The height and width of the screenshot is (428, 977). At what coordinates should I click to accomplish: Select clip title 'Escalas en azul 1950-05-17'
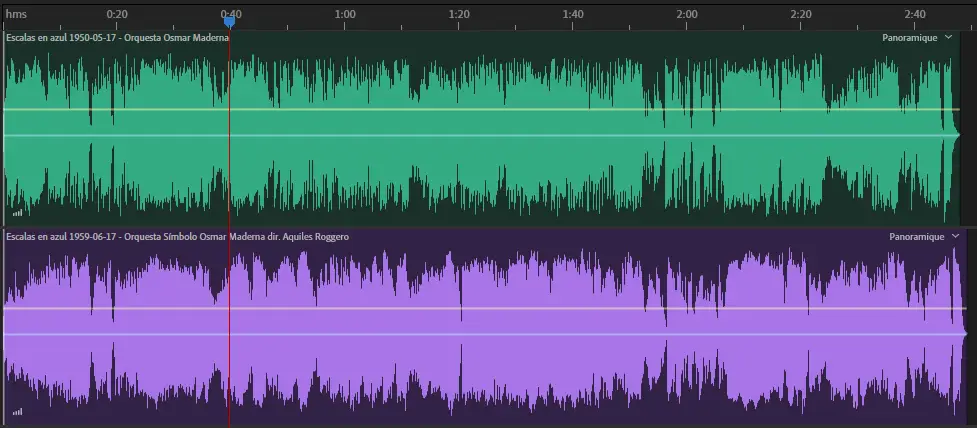[x=64, y=37]
